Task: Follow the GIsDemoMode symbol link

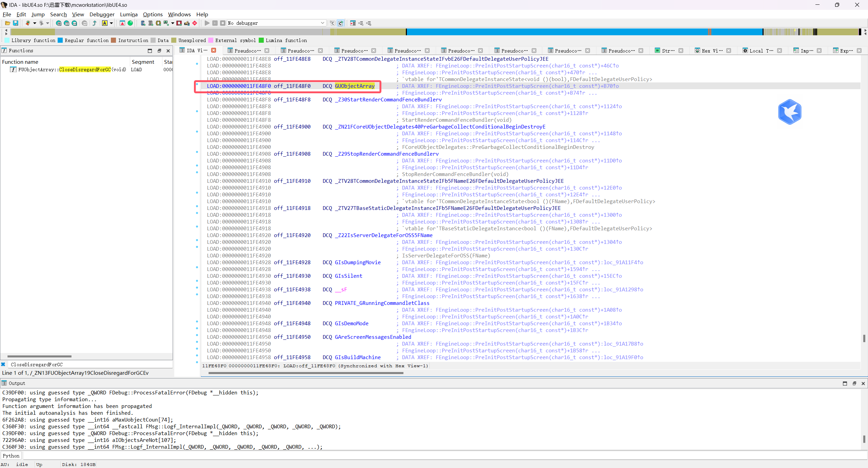Action: pyautogui.click(x=352, y=324)
